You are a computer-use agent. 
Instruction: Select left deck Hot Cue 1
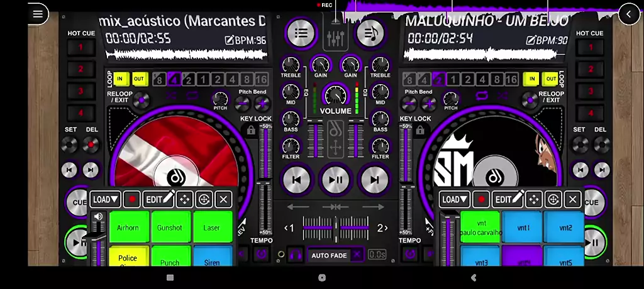pyautogui.click(x=80, y=47)
